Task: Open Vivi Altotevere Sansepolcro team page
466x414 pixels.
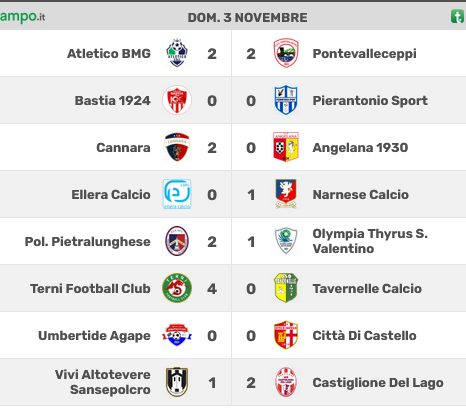Action: (103, 382)
